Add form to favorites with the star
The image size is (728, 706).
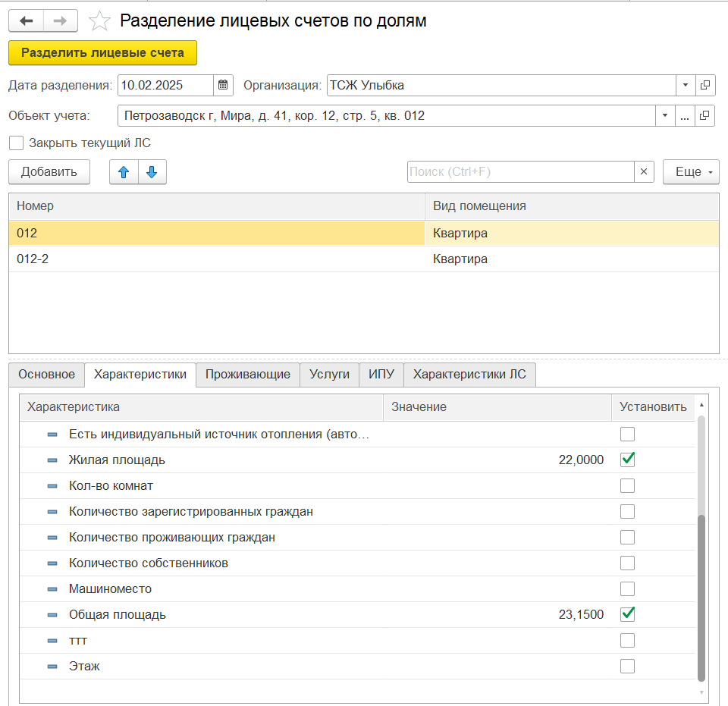coord(99,21)
